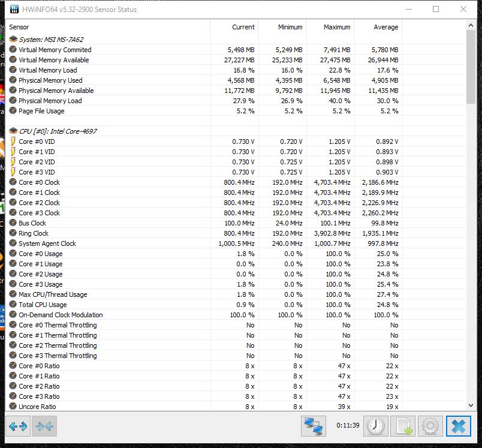Open sensor settings gear button
This screenshot has height=448, width=482.
(430, 426)
